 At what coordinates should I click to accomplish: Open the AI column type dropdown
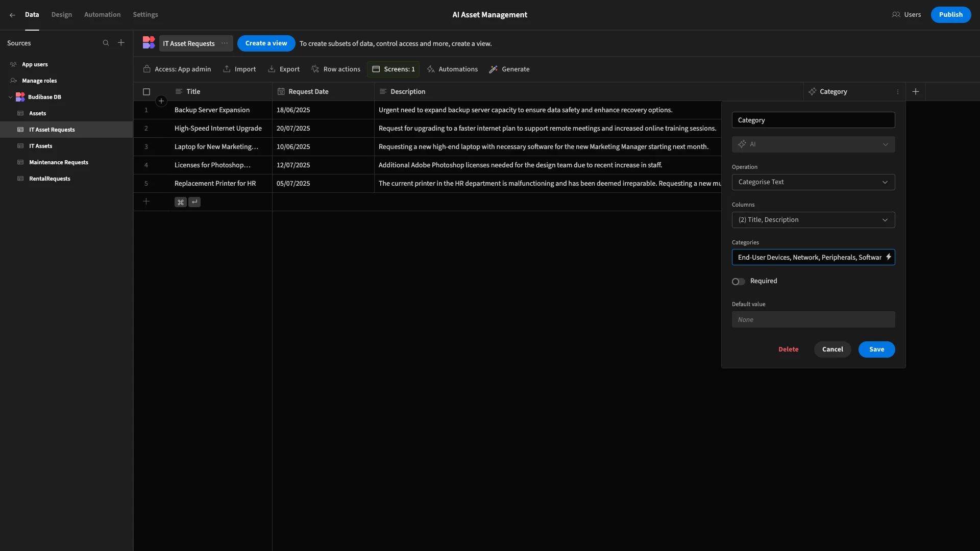coord(813,144)
